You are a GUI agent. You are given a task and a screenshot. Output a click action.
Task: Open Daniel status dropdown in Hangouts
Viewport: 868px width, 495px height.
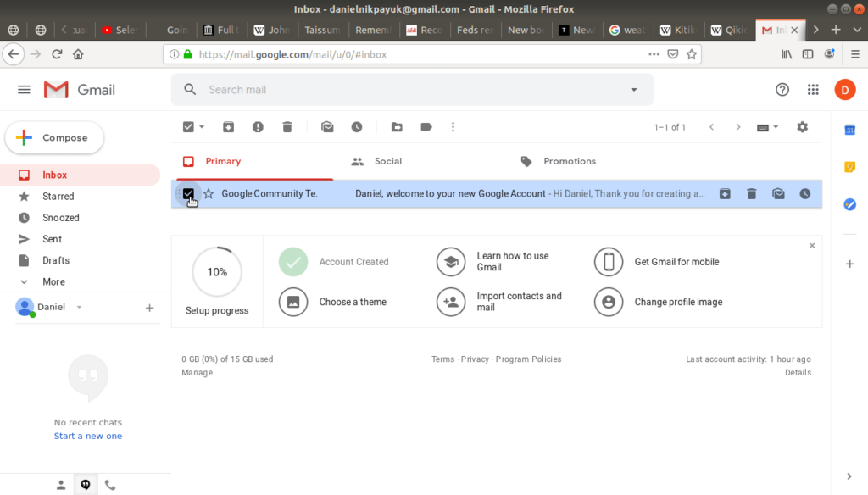[79, 307]
